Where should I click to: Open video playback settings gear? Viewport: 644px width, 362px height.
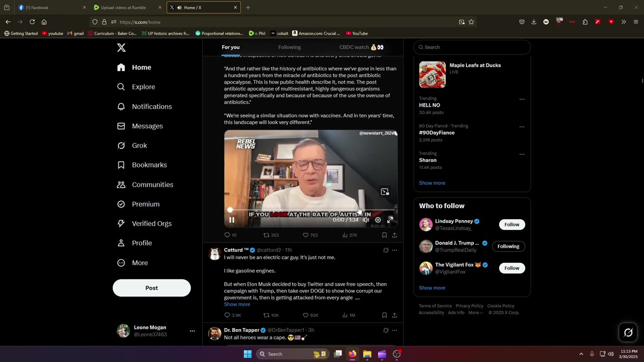coord(378,220)
